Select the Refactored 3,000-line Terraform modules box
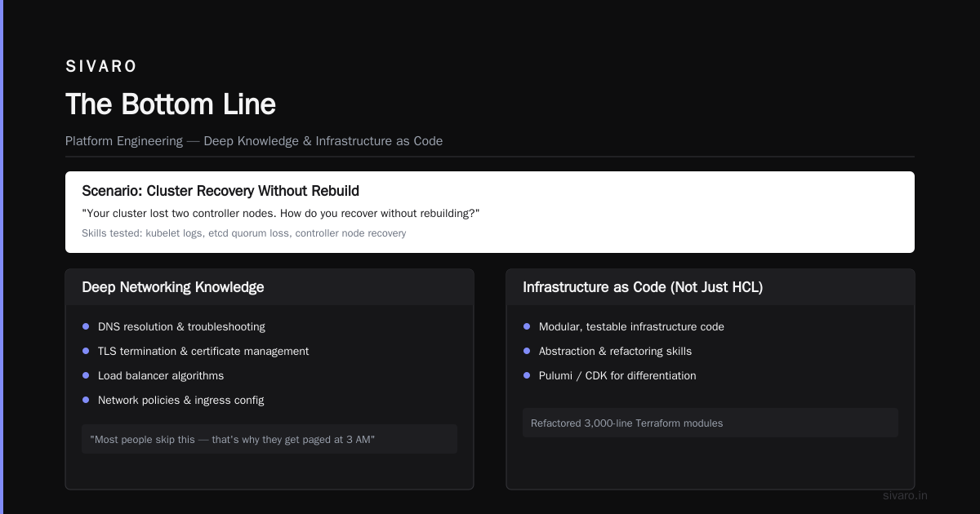 (710, 423)
